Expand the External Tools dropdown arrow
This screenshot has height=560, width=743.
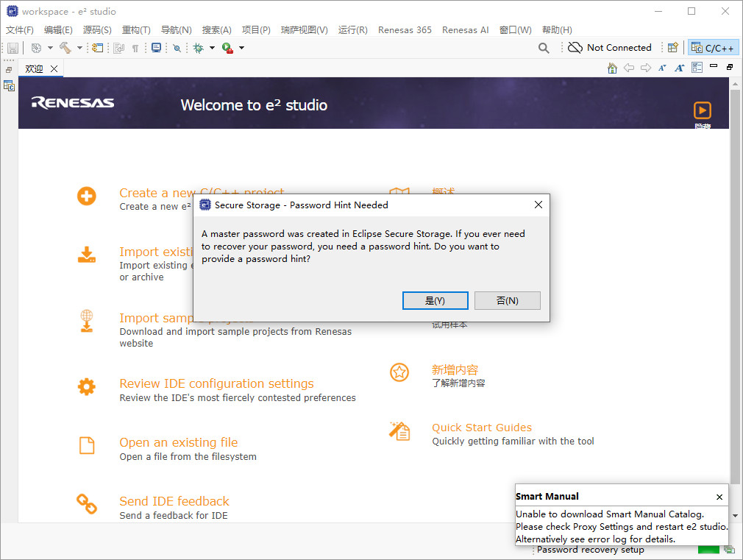coord(242,48)
